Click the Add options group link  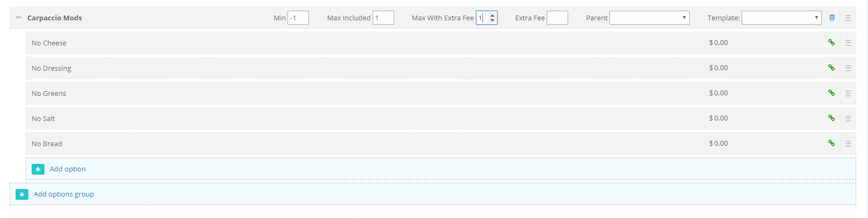point(64,194)
